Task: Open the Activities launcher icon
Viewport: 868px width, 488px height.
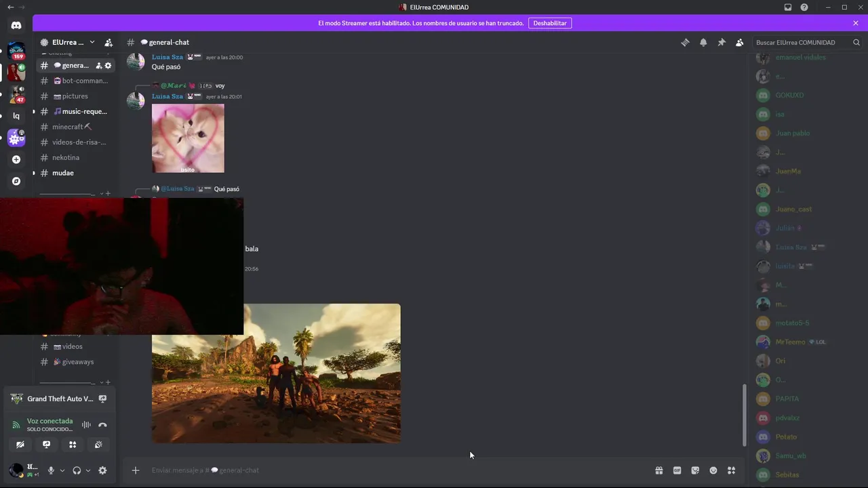Action: coord(73,445)
